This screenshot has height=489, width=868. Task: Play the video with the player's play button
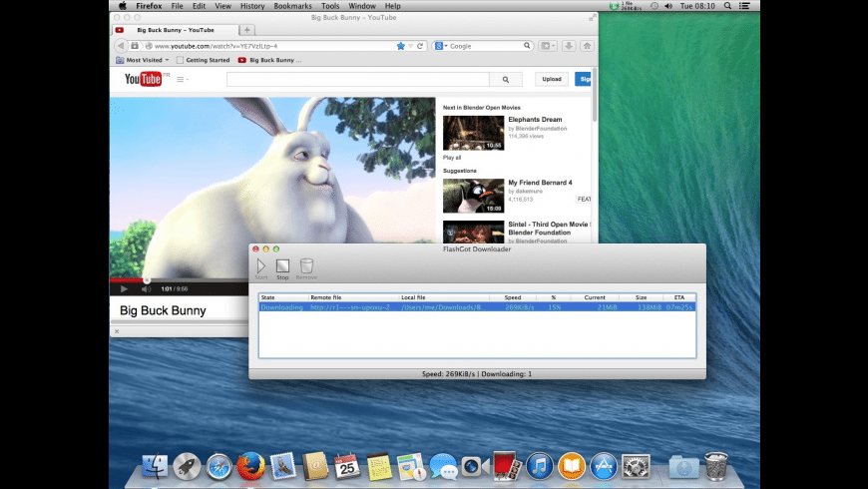coord(124,288)
